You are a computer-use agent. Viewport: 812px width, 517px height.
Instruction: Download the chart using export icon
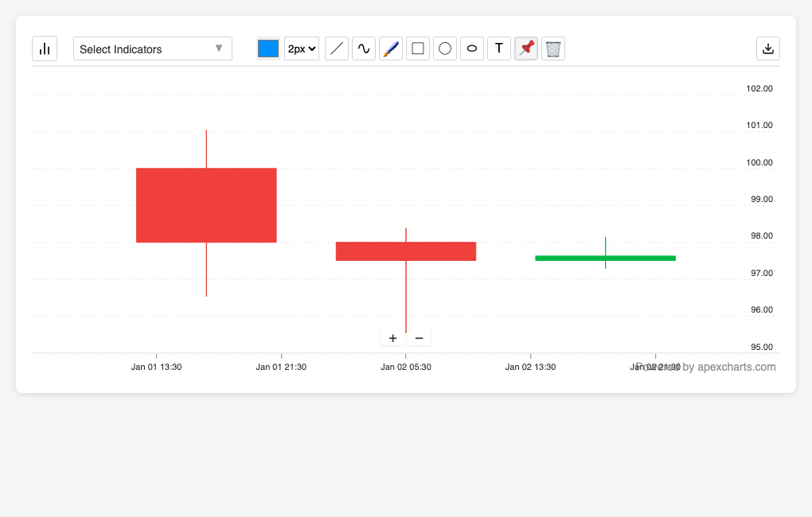click(768, 49)
